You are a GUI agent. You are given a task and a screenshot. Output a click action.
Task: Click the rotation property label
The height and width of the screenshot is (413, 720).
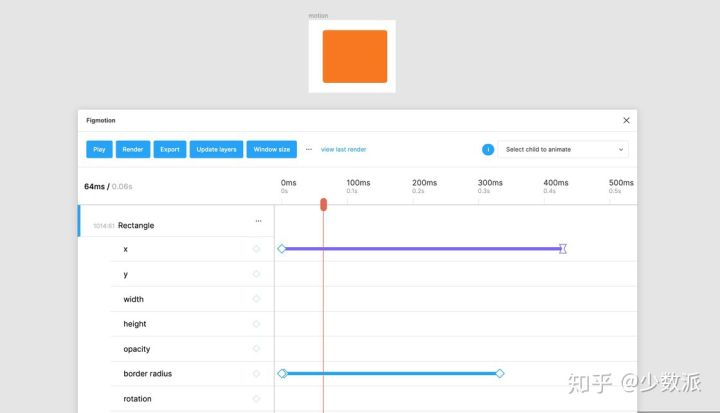point(137,398)
